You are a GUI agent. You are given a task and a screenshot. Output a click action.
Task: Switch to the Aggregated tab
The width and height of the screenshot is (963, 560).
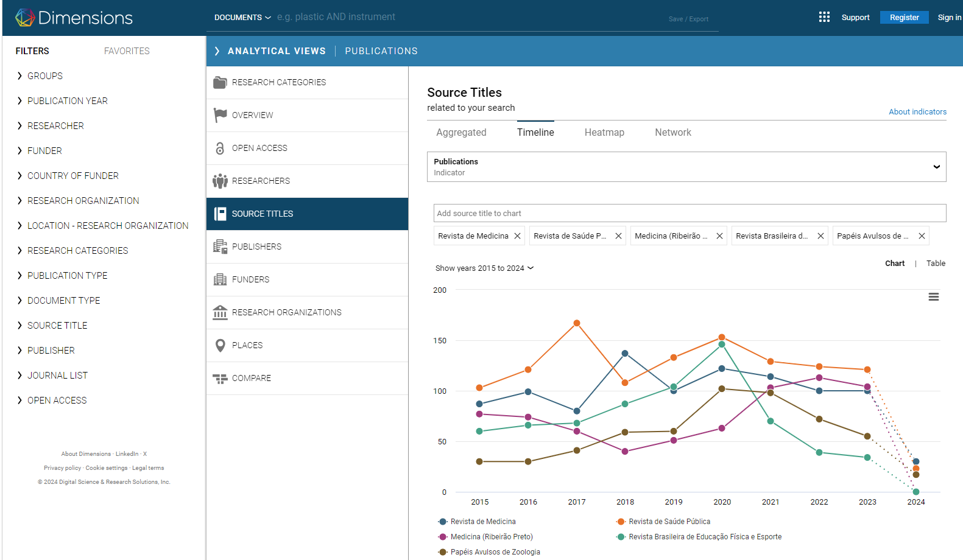click(461, 133)
